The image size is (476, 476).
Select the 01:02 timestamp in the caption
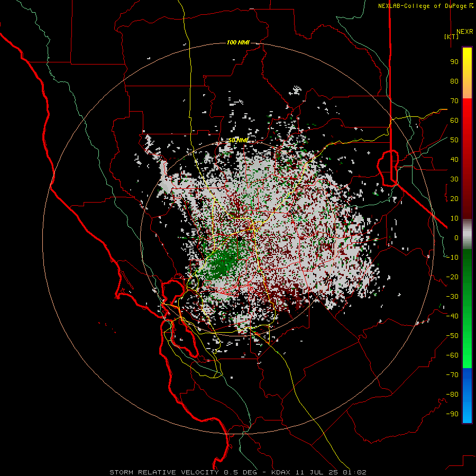[x=354, y=472]
